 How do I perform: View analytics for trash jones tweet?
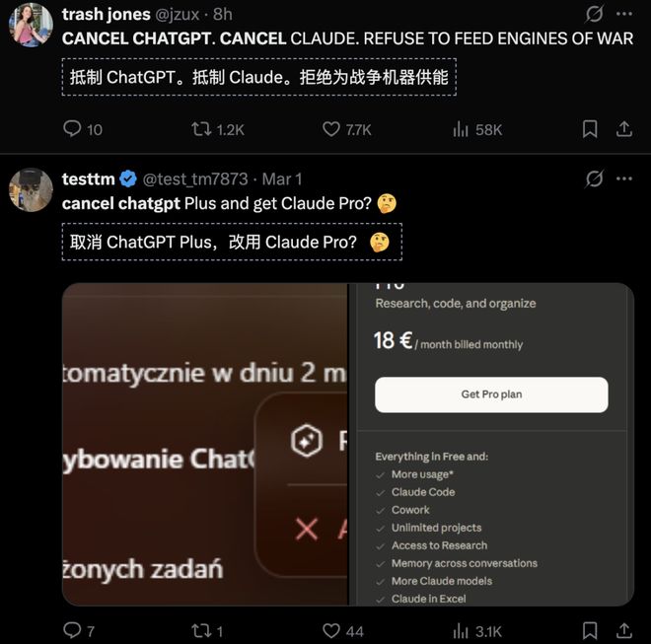click(461, 129)
